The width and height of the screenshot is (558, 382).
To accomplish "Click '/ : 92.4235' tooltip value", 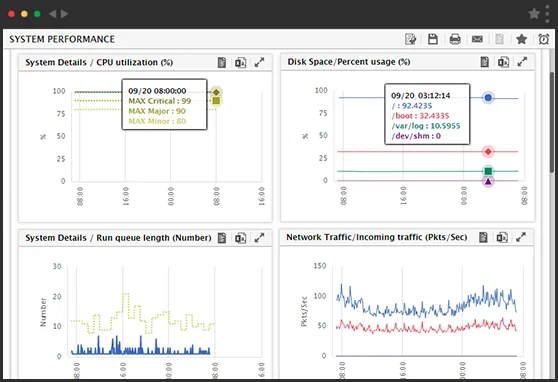I will (412, 106).
